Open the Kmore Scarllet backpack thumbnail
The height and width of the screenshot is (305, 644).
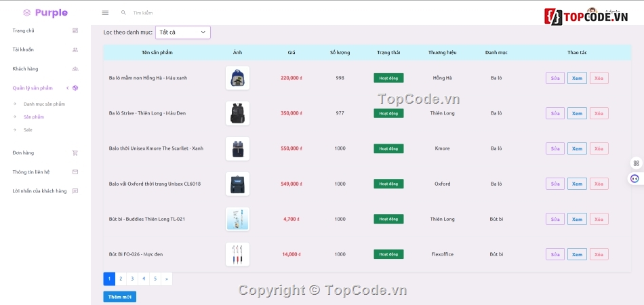pyautogui.click(x=237, y=148)
